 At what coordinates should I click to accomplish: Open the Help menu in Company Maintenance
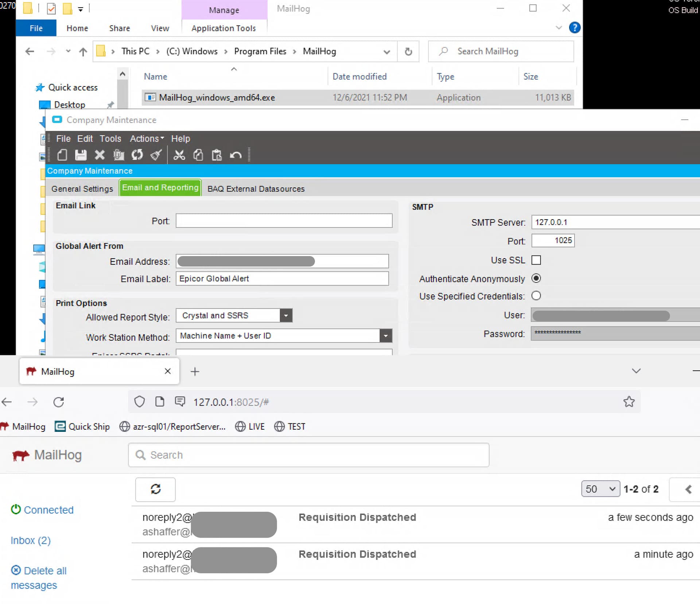(180, 139)
